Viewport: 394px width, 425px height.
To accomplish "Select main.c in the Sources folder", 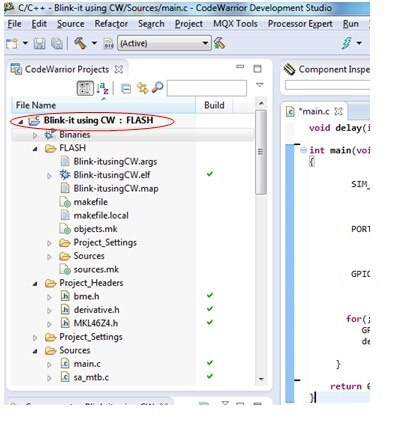I will point(87,364).
